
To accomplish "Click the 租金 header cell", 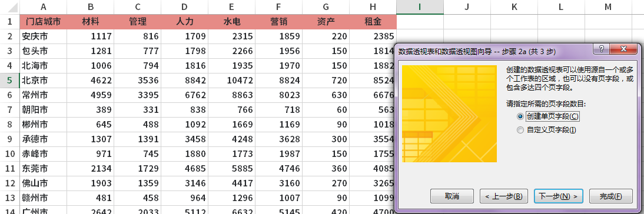I will click(373, 22).
